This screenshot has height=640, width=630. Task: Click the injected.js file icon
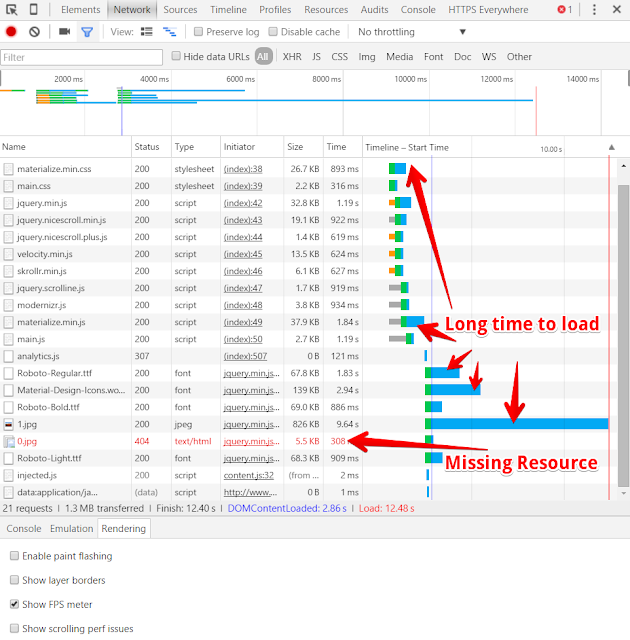pos(8,476)
